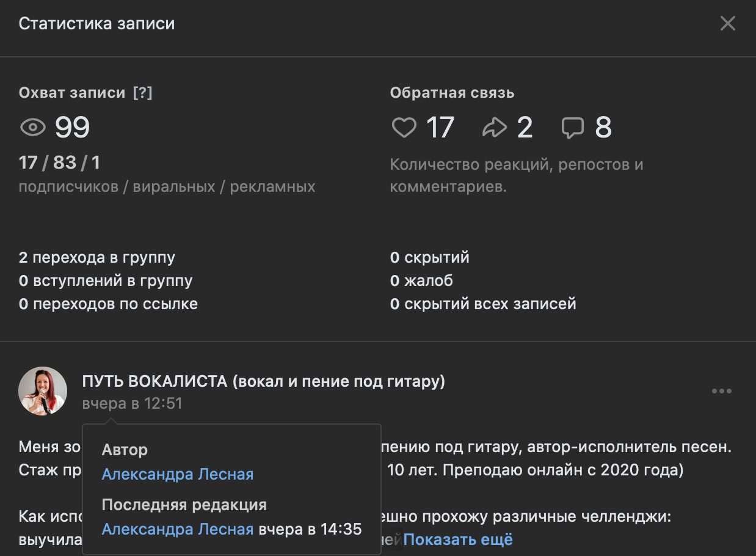The width and height of the screenshot is (756, 556).
Task: Click the 99 total reach number
Action: [73, 128]
